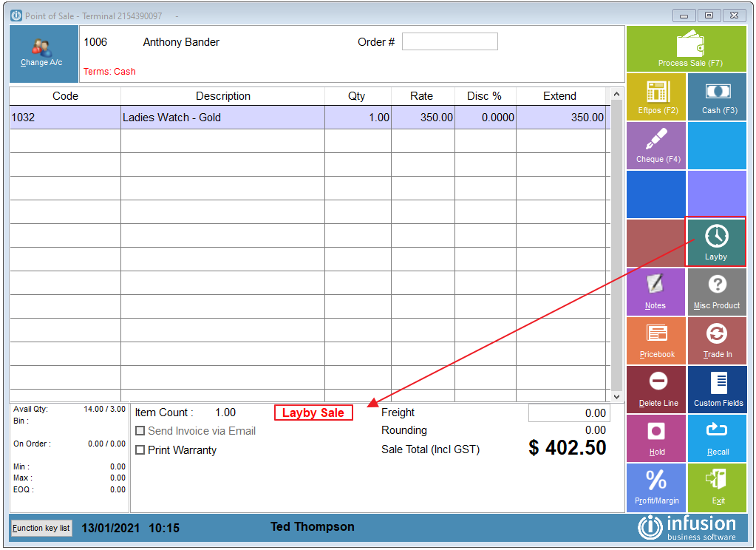Select Cheque (F4) payment
756x550 pixels.
(655, 145)
